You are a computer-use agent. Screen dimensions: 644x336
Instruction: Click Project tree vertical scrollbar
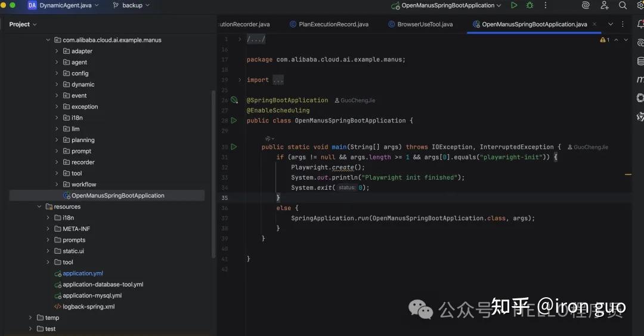click(213, 174)
